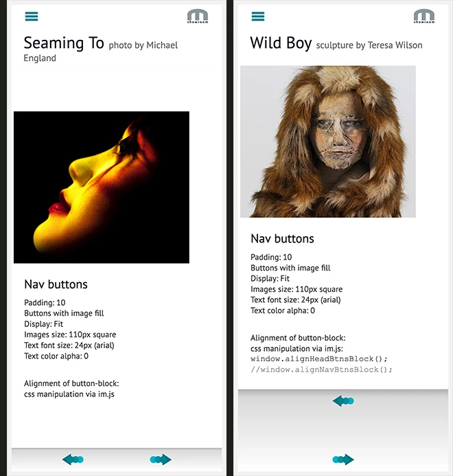Viewport: 453px width, 476px height.
Task: Open hamburger menu on Wild Boy page
Action: coord(258,16)
